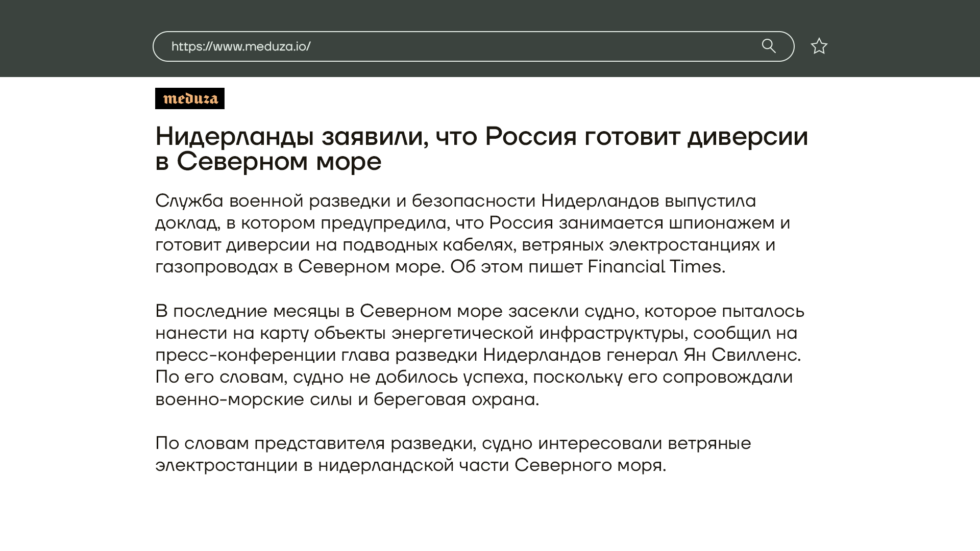Click the empty white area below the article
This screenshot has height=551, width=980.
[x=490, y=515]
